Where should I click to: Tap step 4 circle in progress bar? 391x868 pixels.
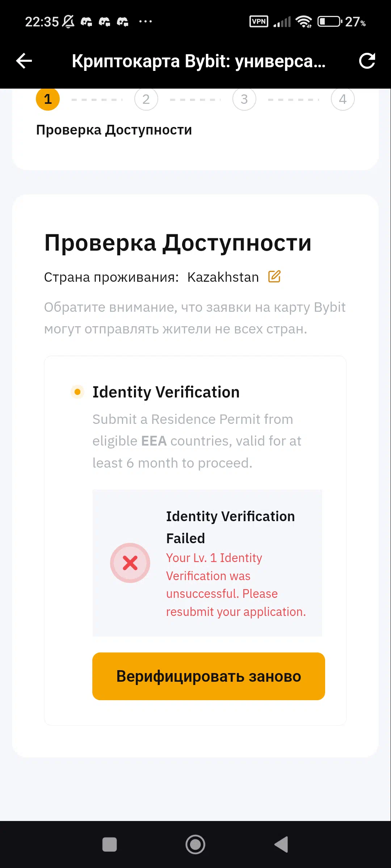343,99
